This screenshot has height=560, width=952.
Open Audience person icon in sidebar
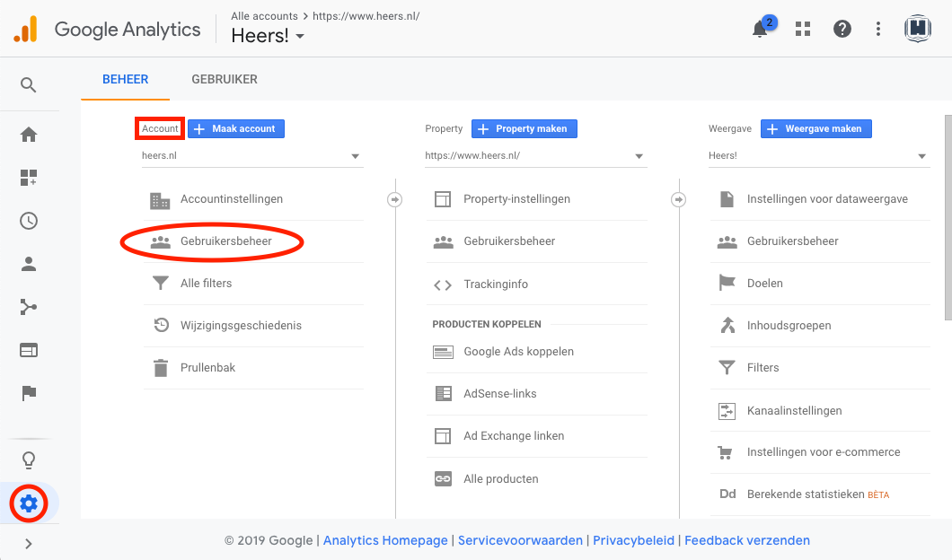29,264
